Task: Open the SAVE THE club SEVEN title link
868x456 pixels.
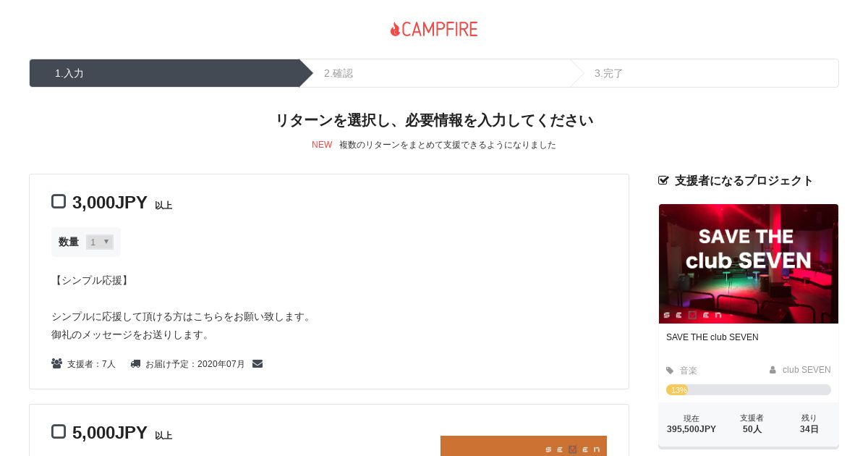Action: pos(712,337)
